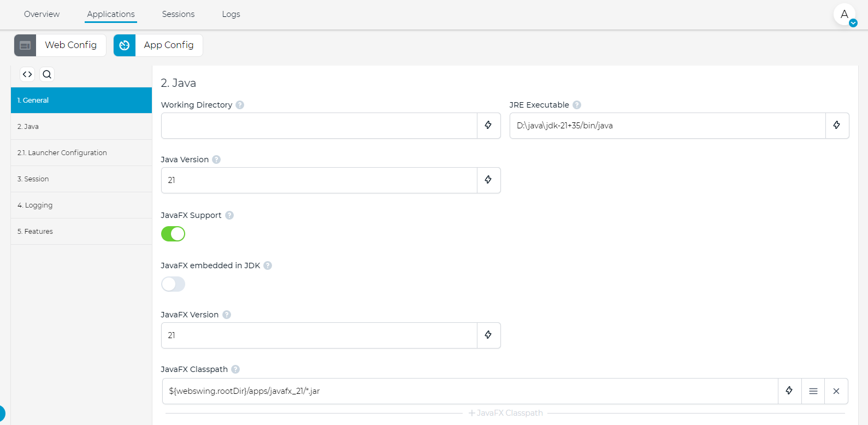
Task: Focus the JavaFX Classpath input field
Action: (x=470, y=391)
